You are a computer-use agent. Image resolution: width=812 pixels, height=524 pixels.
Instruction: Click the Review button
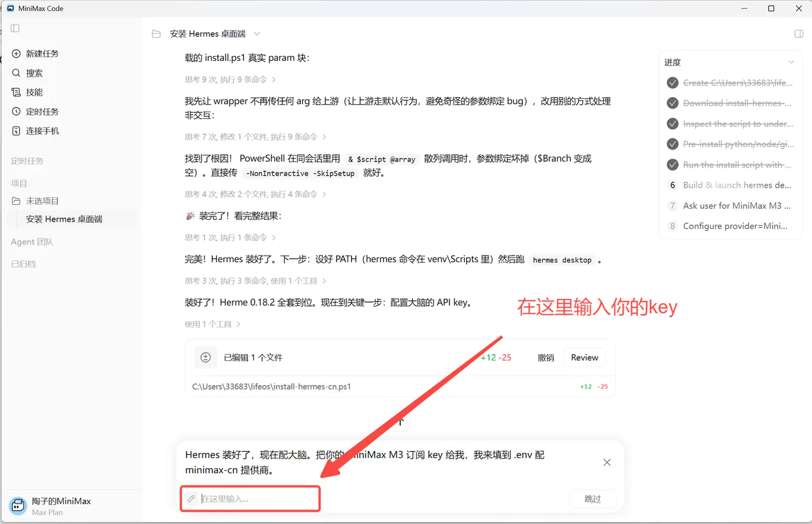(x=584, y=358)
